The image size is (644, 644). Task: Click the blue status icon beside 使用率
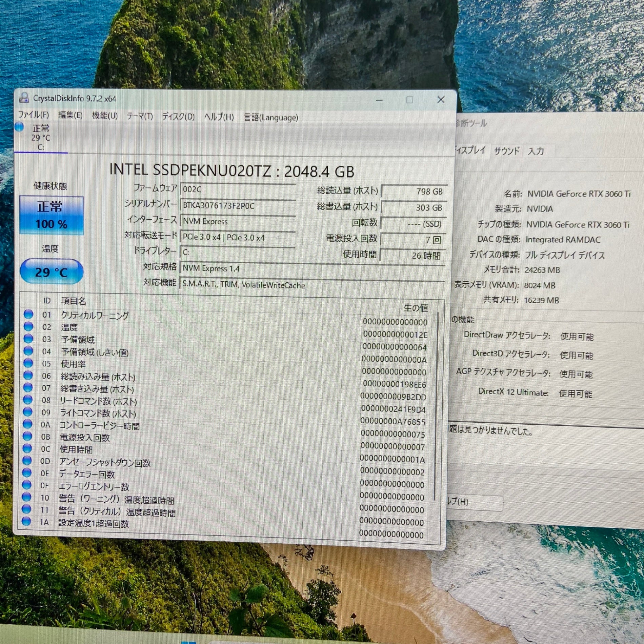28,363
